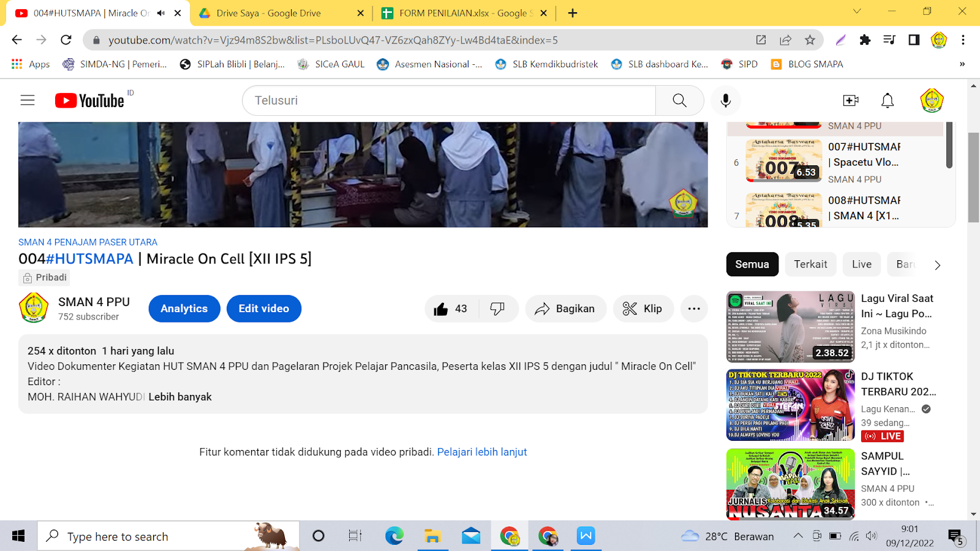980x551 pixels.
Task: Show hidden system tray icons
Action: pos(798,536)
